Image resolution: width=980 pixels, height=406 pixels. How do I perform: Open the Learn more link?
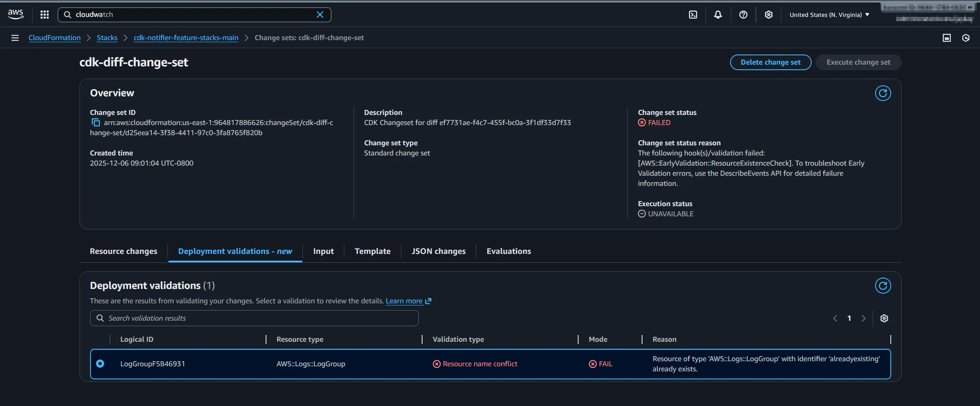[404, 301]
